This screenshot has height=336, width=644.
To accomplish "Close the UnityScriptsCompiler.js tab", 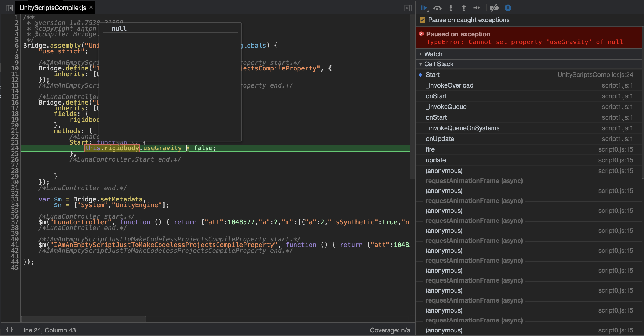I will coord(91,7).
